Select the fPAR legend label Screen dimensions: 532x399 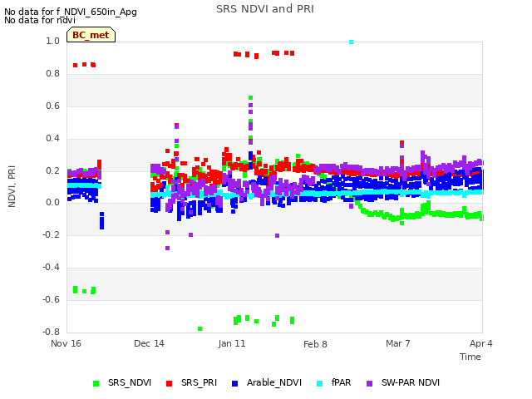(342, 382)
